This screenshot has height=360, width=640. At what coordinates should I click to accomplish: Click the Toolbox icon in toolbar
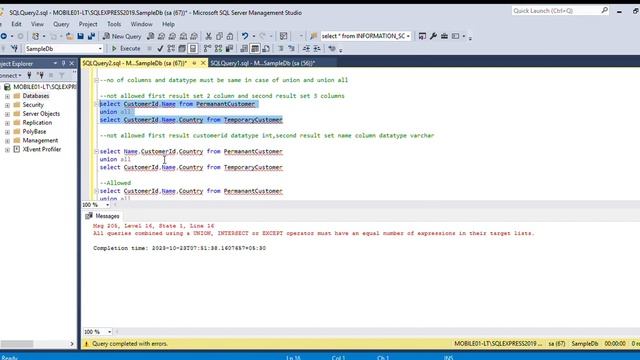pos(444,36)
